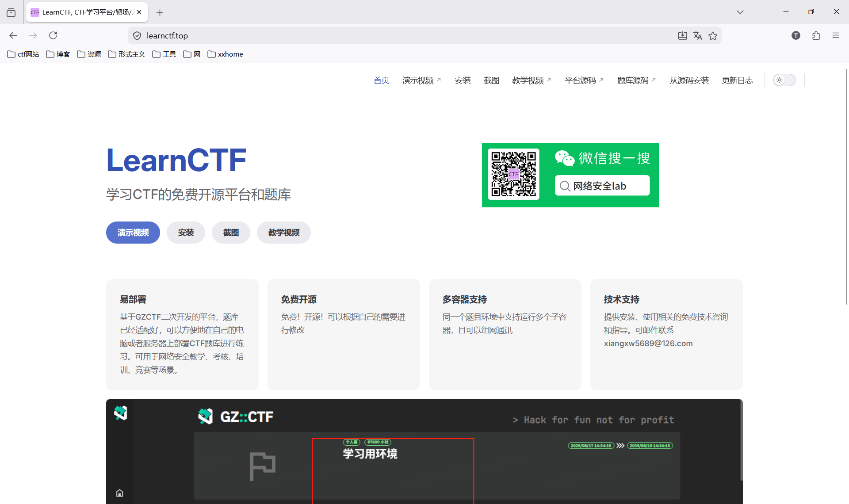Click the 免费开源 feature card heading

(x=299, y=299)
